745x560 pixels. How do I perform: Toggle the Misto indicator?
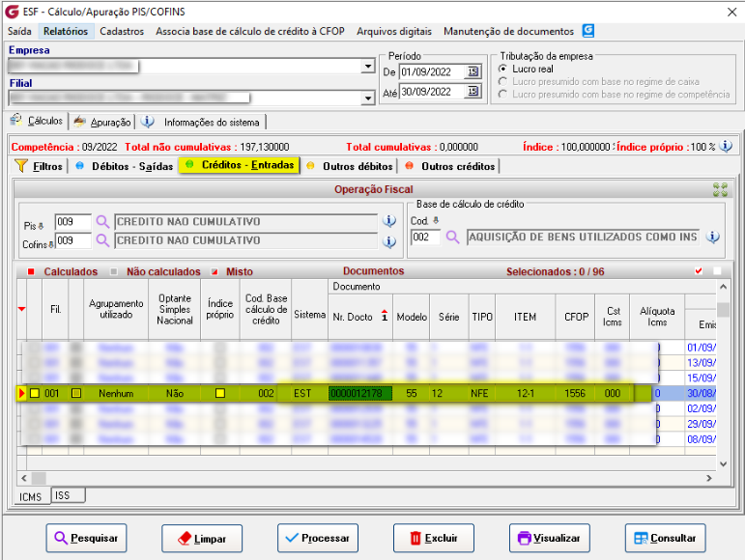click(x=215, y=271)
